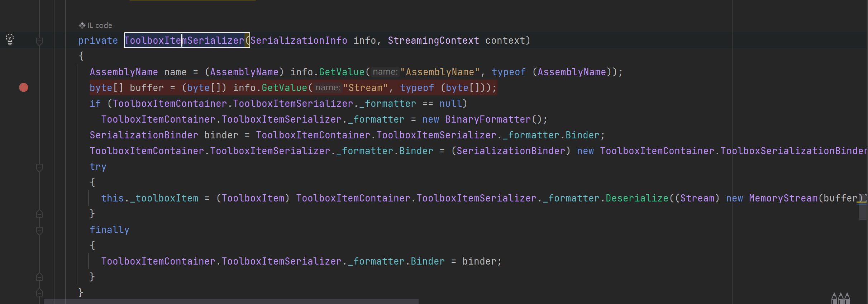Image resolution: width=868 pixels, height=304 pixels.
Task: Open the IL code lens link
Action: click(x=100, y=25)
